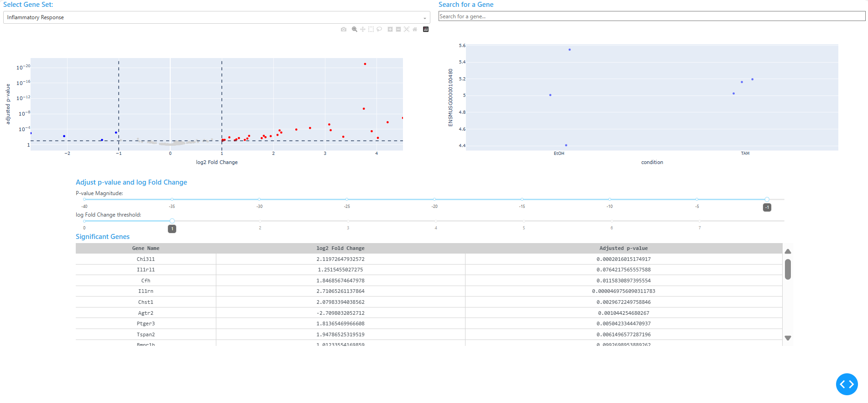Screen dimensions: 868x403
Task: Set log Fold Change threshold to 3
Action: coord(348,221)
